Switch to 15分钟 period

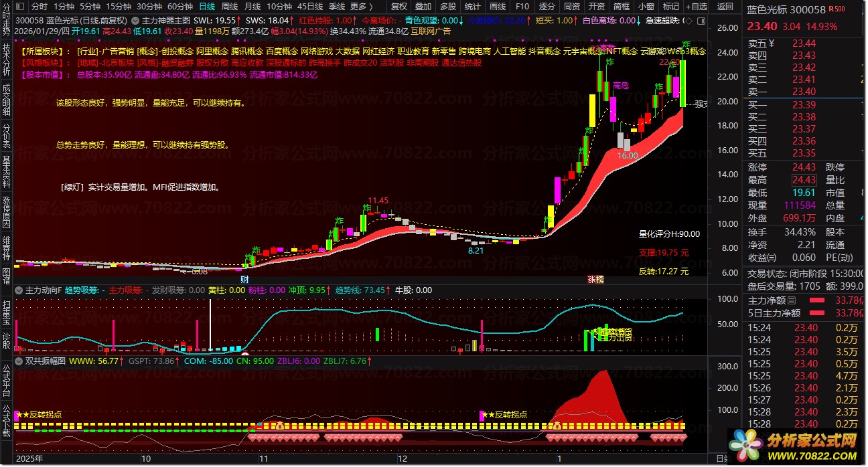click(x=119, y=6)
